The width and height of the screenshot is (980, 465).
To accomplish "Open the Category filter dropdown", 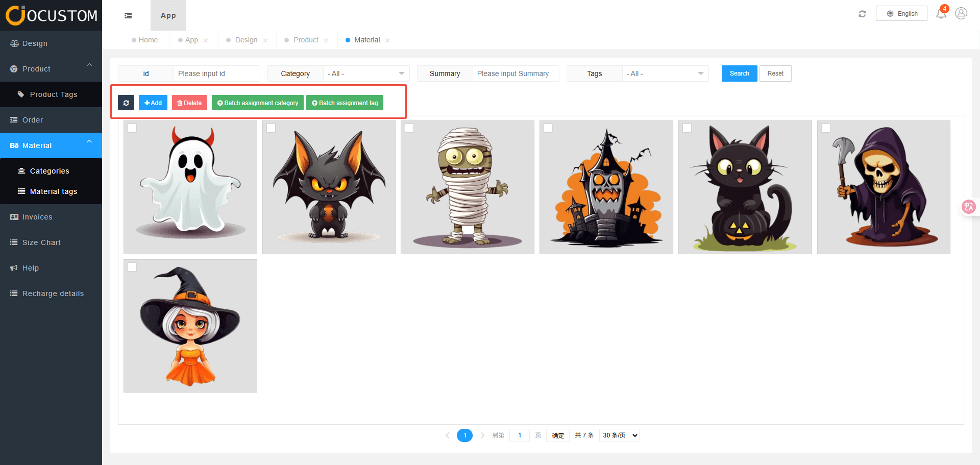I will [x=366, y=74].
